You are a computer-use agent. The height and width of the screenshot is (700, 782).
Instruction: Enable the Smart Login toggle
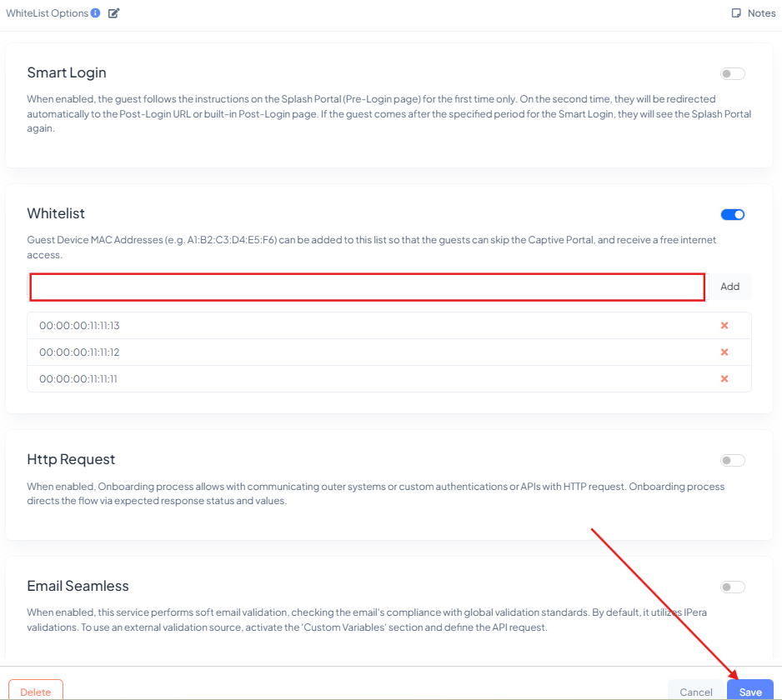click(732, 73)
